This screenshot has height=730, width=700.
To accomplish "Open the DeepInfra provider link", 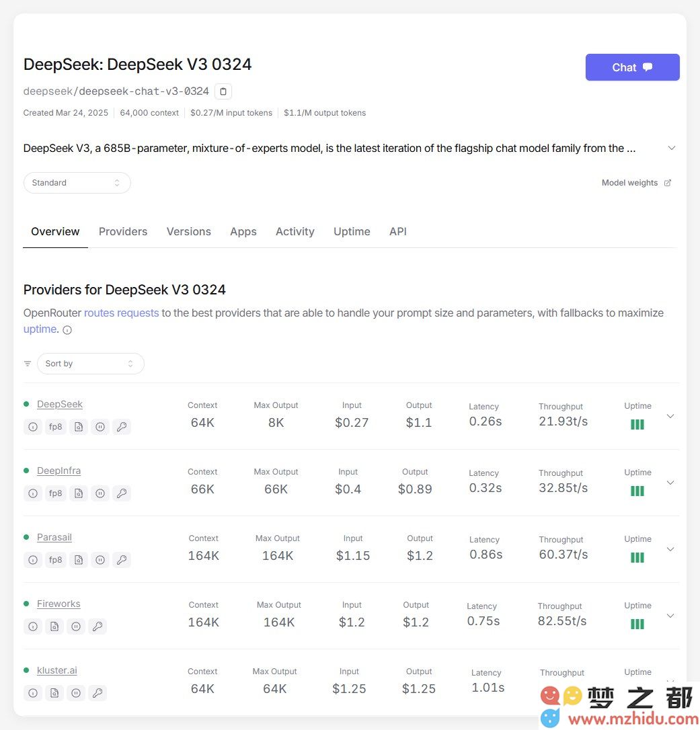I will point(59,471).
